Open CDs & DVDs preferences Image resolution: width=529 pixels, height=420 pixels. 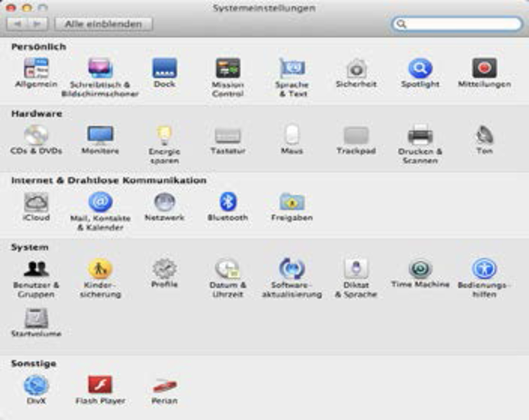(36, 139)
